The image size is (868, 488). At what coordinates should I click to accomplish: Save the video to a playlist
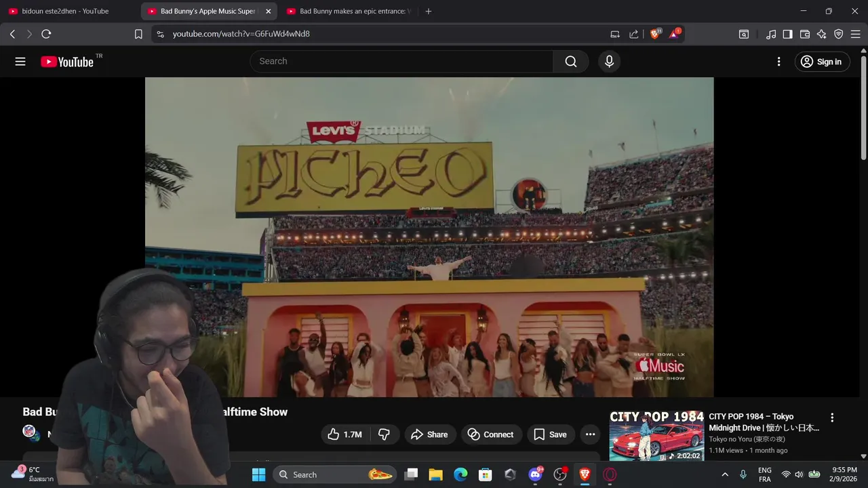(551, 434)
